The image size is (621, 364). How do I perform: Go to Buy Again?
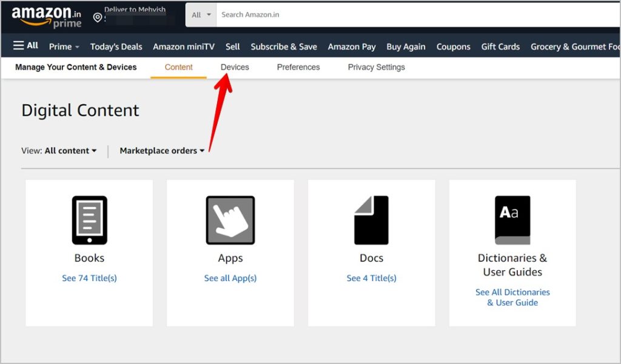pos(406,47)
